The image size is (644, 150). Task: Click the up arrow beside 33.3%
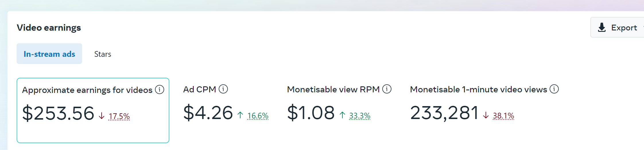(342, 115)
